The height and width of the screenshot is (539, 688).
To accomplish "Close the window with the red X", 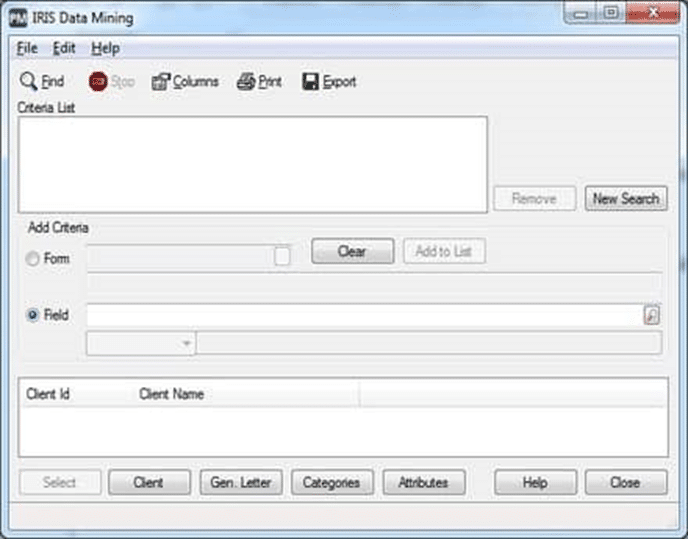I will point(653,14).
